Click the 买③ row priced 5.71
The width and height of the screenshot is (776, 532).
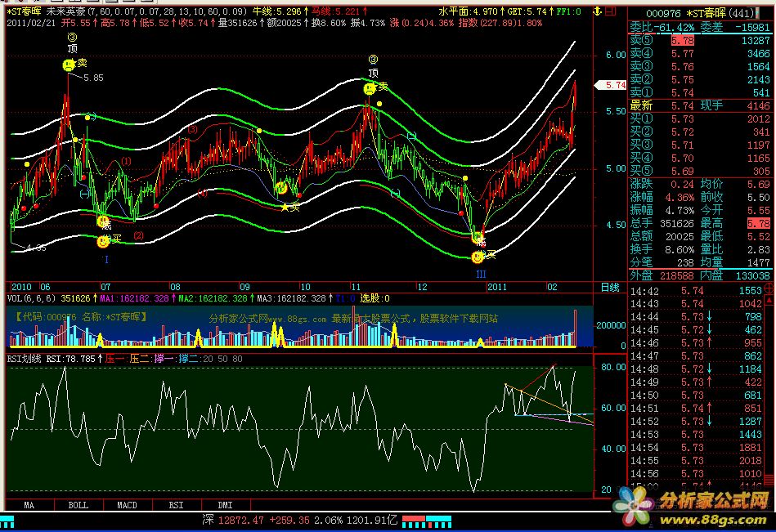(x=700, y=145)
